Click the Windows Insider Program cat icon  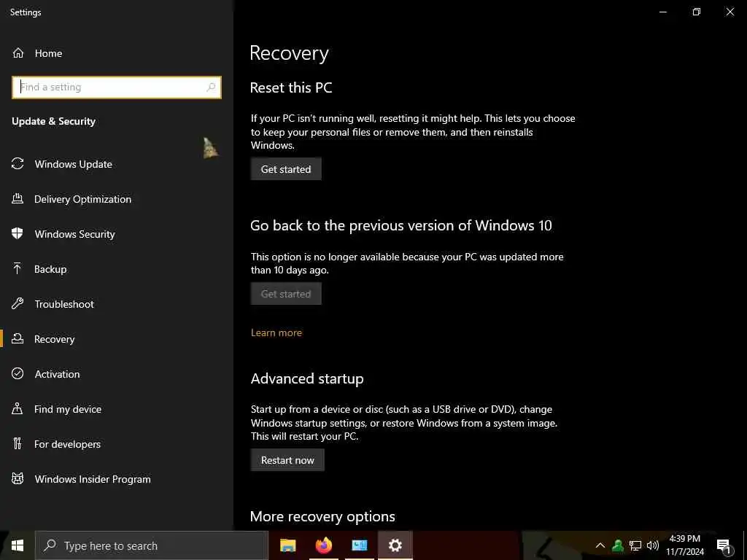(18, 478)
